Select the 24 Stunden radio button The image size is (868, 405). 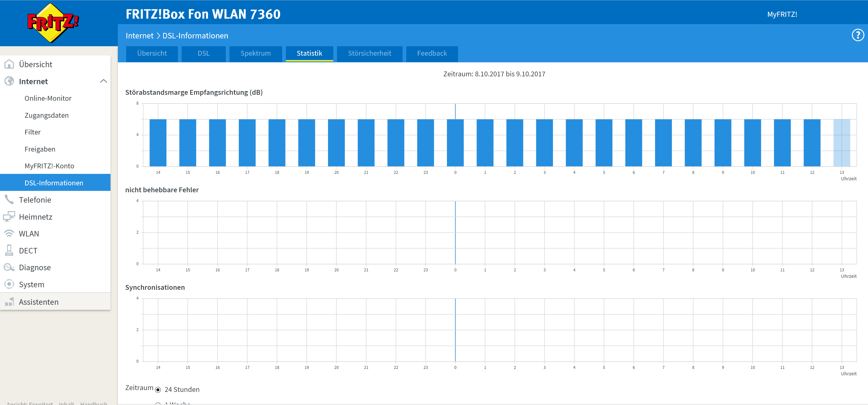click(158, 390)
